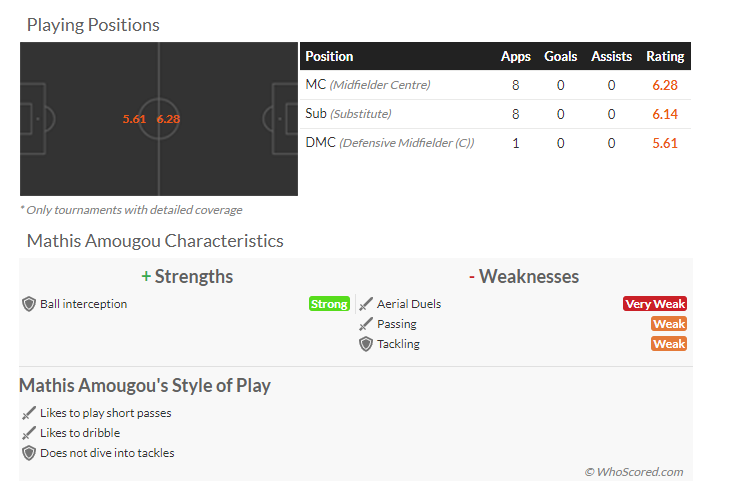Click the sword icon next to Aerial Duels

tap(366, 304)
